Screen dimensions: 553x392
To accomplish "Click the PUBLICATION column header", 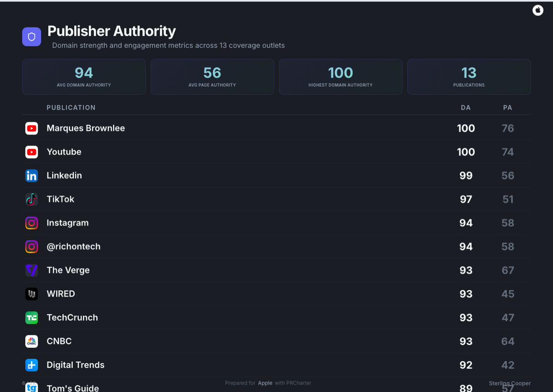I will pos(71,108).
